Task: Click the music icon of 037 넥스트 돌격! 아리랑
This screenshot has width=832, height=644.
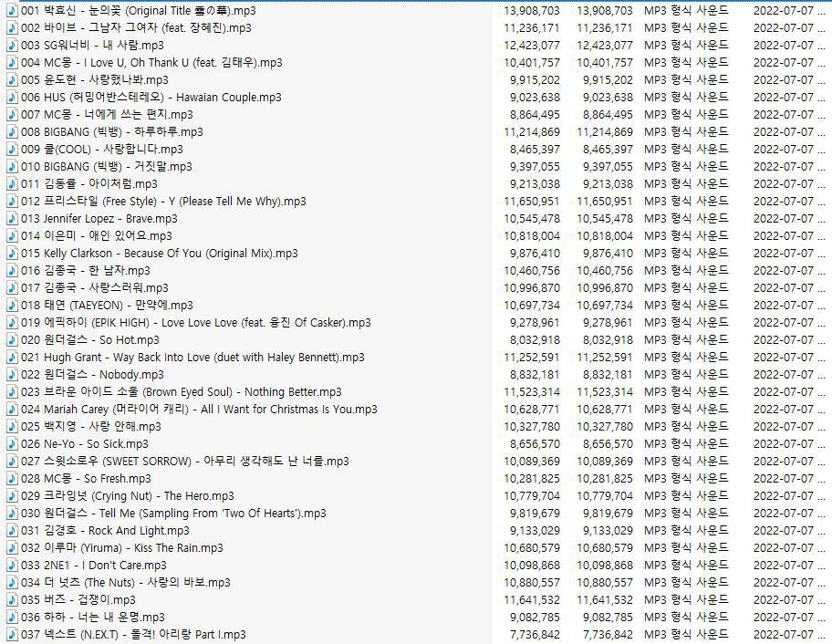Action: tap(12, 635)
